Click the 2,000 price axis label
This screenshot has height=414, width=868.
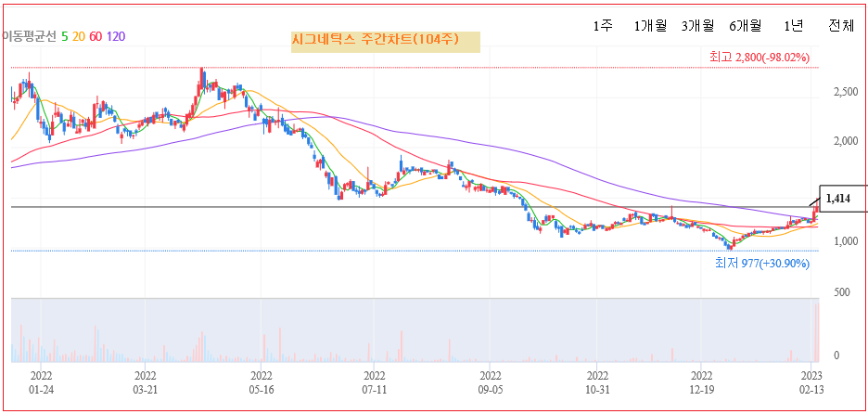point(846,142)
